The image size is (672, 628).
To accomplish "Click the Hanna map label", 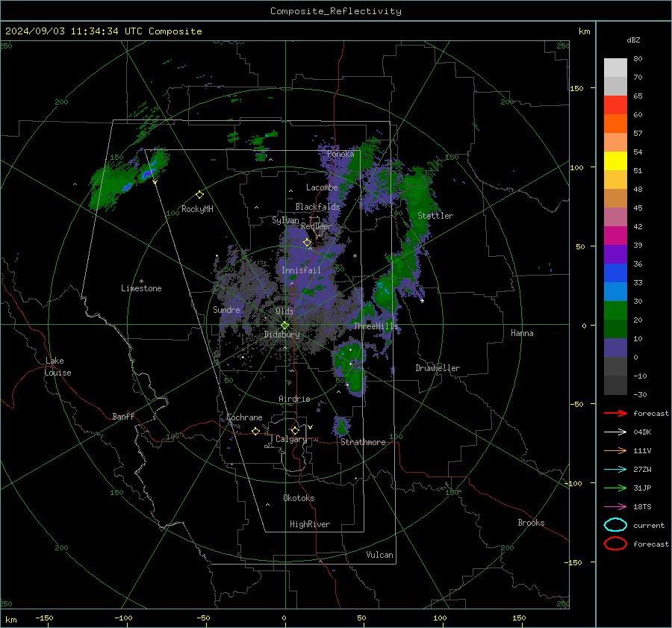I will click(x=522, y=333).
